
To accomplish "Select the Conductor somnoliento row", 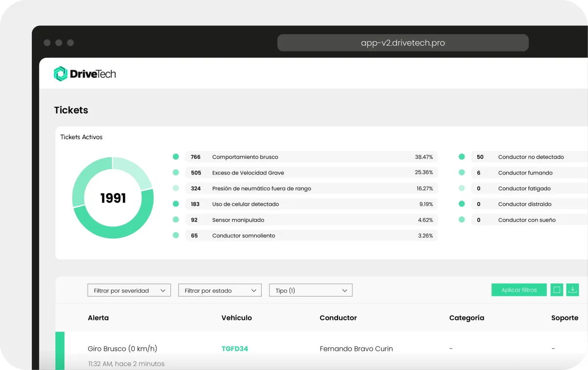I will click(311, 236).
